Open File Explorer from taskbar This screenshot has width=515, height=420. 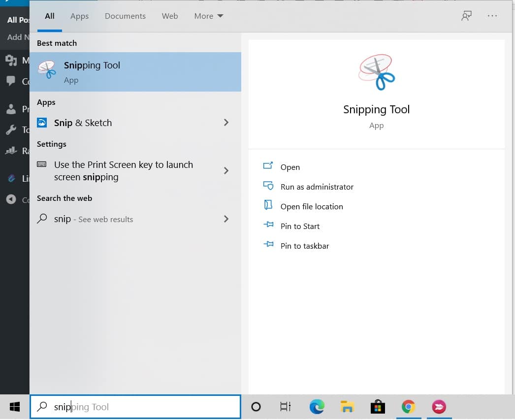coord(347,407)
